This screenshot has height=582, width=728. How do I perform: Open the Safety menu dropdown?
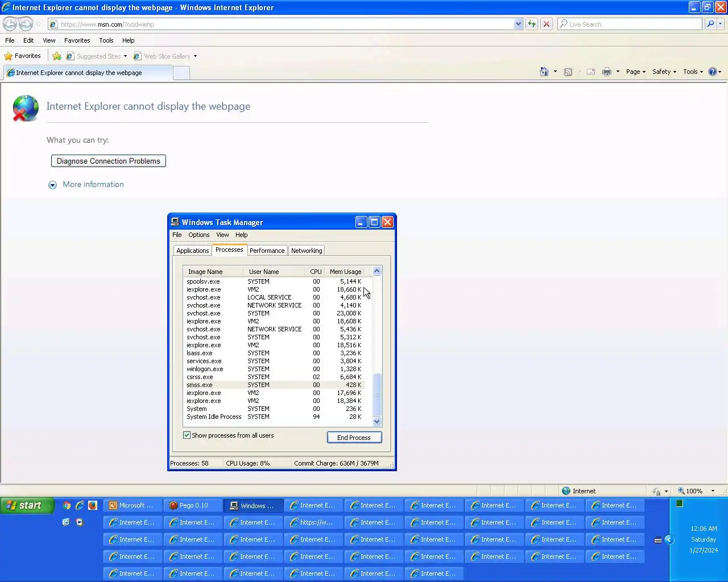click(664, 72)
